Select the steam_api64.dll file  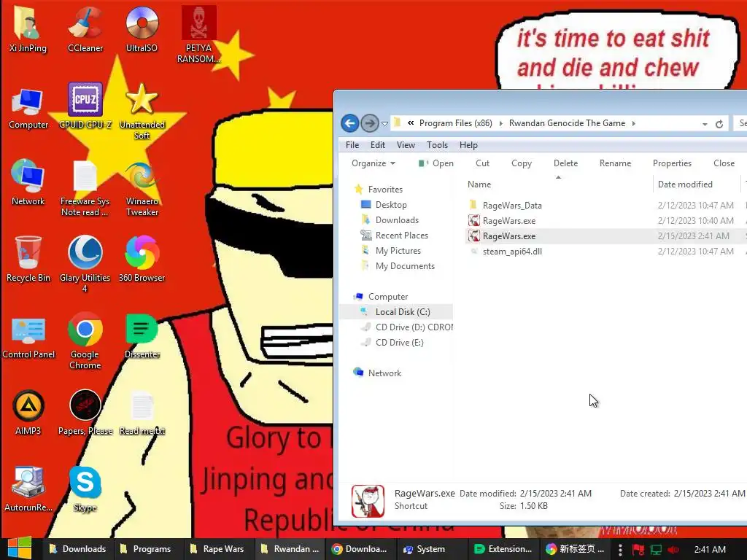tap(511, 251)
